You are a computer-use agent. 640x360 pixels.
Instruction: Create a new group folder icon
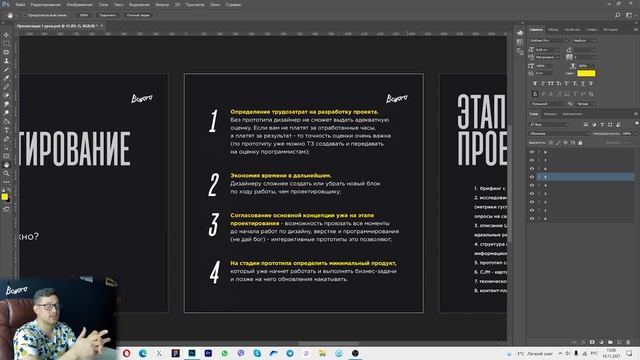610,342
